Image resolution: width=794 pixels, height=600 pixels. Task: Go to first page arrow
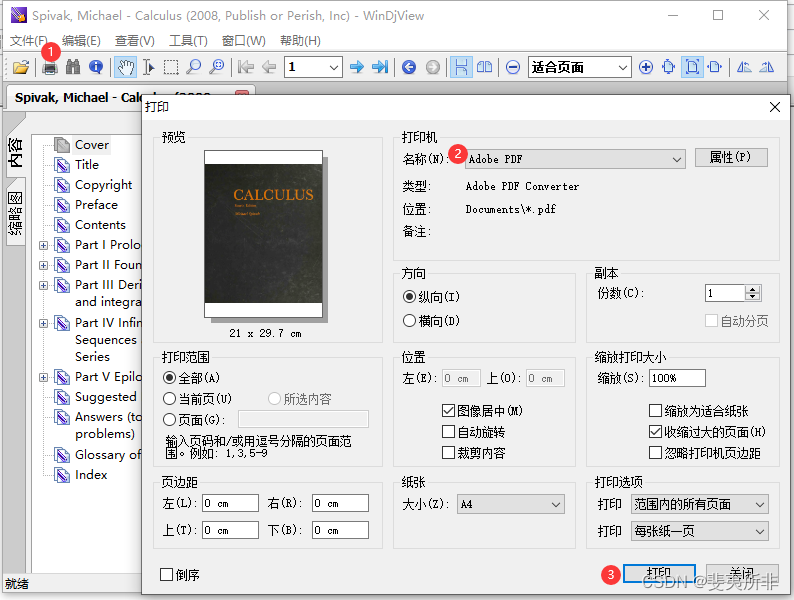pos(246,67)
